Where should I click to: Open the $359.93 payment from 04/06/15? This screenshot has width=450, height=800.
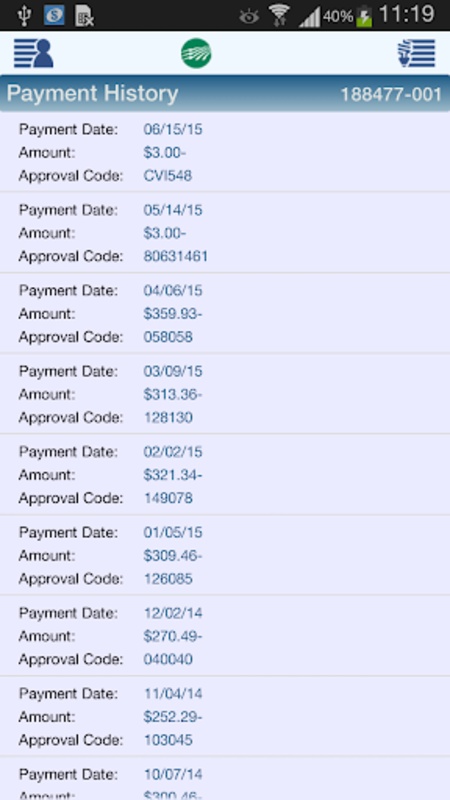(225, 313)
